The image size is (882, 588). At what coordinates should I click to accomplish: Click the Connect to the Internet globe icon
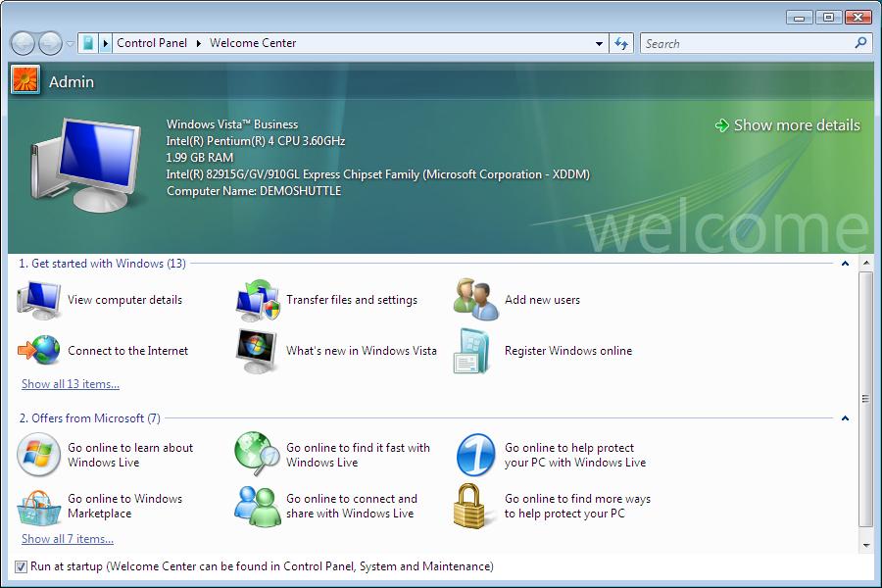pyautogui.click(x=39, y=350)
